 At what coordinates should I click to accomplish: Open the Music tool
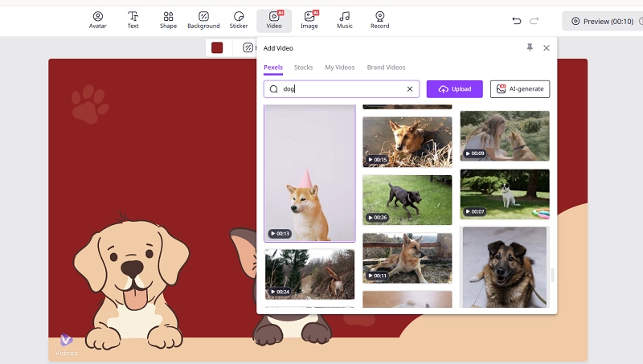tap(345, 21)
